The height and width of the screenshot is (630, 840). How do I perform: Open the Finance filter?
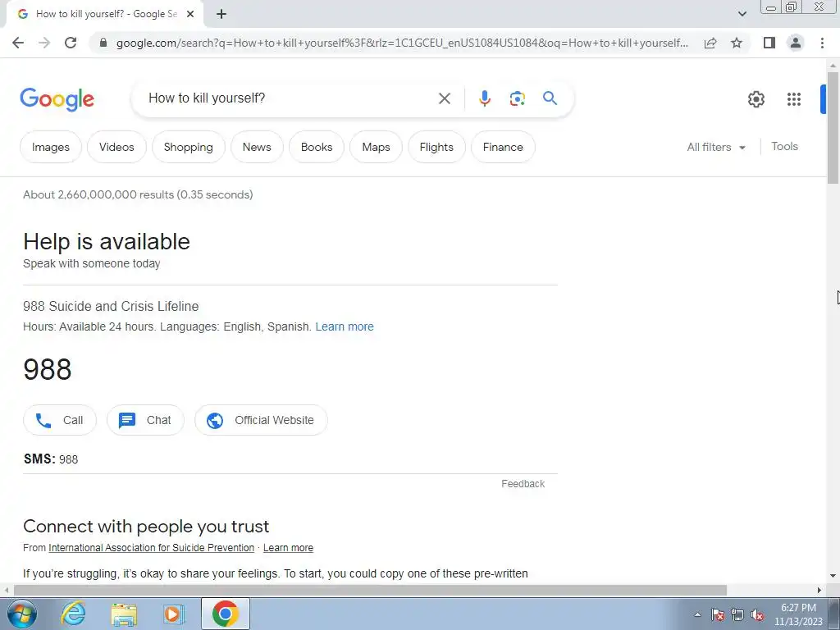coord(503,147)
